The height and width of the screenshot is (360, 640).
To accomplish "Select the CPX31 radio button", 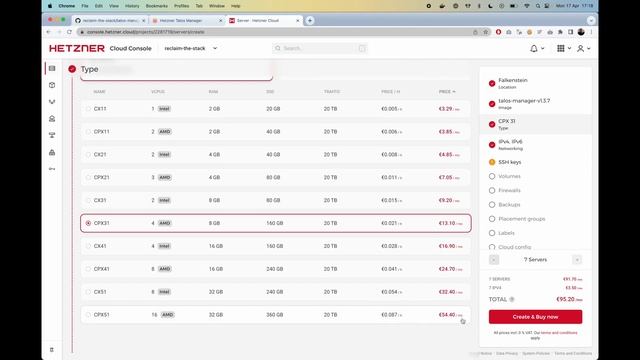I will (x=88, y=223).
